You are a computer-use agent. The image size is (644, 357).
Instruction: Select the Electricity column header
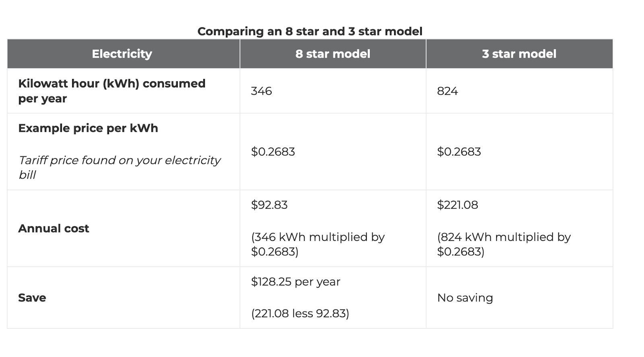(x=124, y=54)
